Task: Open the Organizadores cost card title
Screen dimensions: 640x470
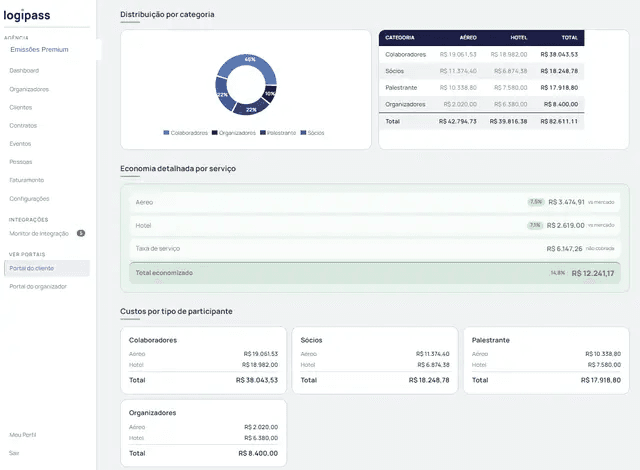Action: (152, 413)
